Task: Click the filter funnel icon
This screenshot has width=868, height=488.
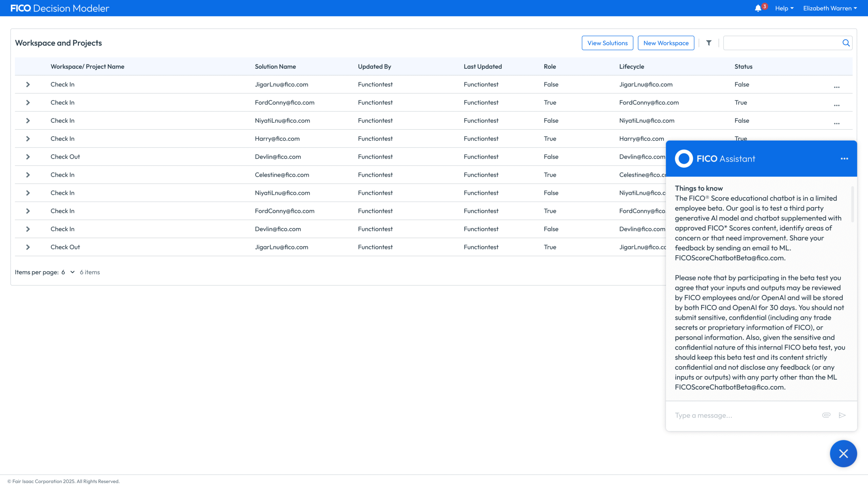Action: click(x=709, y=43)
